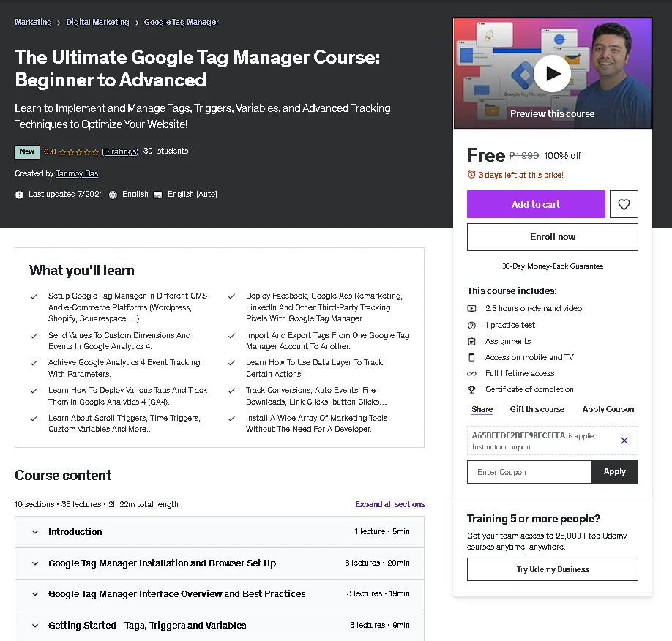Viewport: 672px width, 641px height.
Task: Click the checkmark beside Send Values To Custom Dimensions
Action: pos(34,335)
